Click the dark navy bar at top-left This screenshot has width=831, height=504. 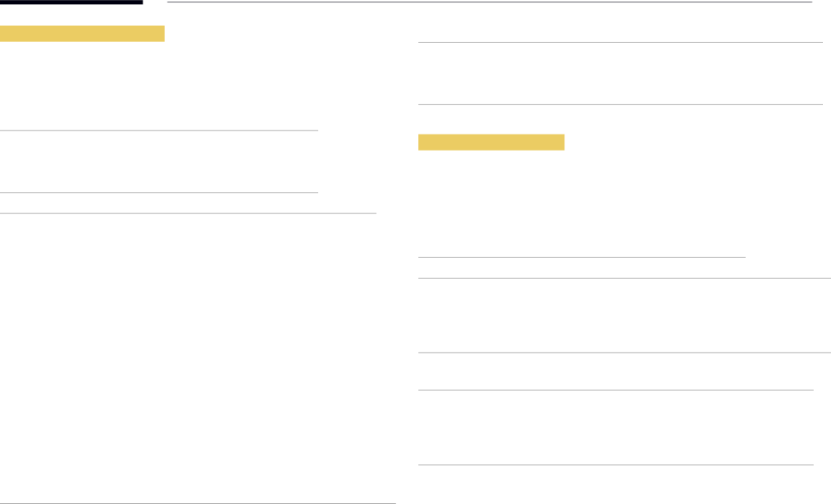[x=71, y=2]
